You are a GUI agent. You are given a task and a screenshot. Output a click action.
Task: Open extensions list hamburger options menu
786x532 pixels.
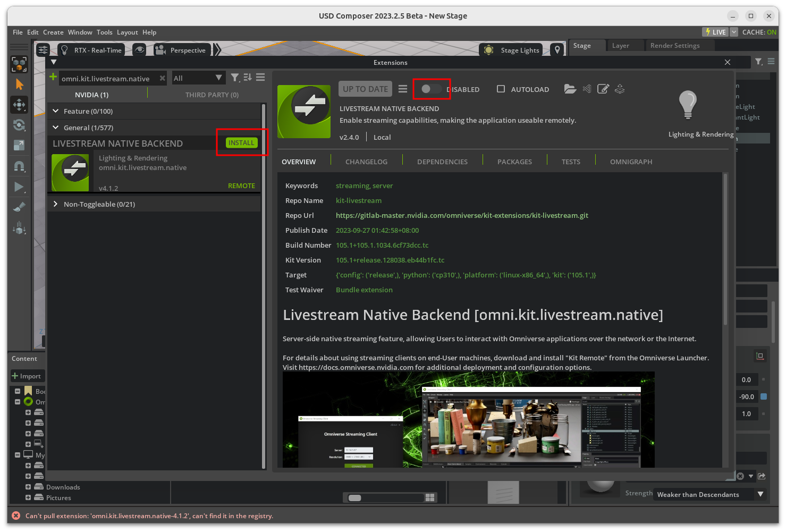pyautogui.click(x=260, y=78)
